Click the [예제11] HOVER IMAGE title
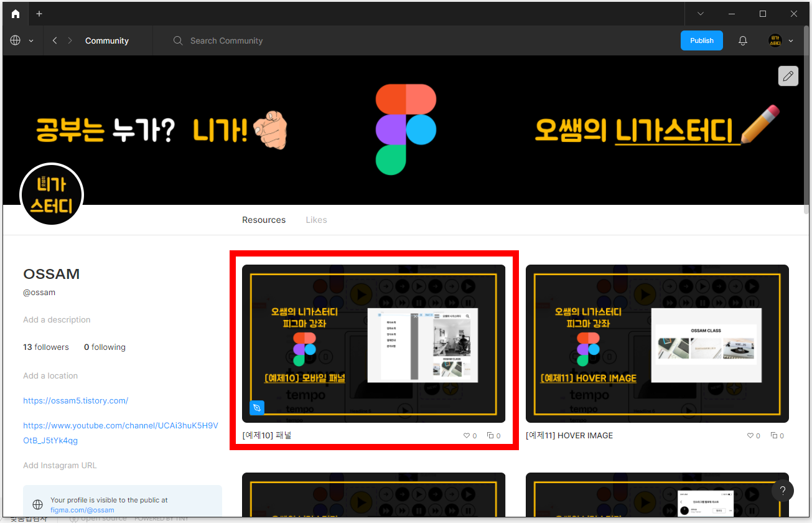Image resolution: width=812 pixels, height=523 pixels. pos(569,435)
